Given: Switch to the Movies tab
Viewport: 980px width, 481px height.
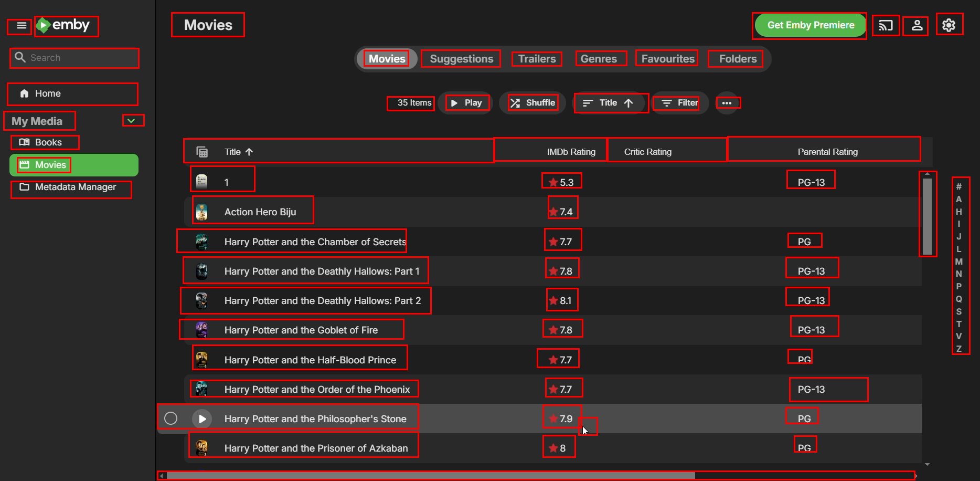Looking at the screenshot, I should pyautogui.click(x=387, y=59).
